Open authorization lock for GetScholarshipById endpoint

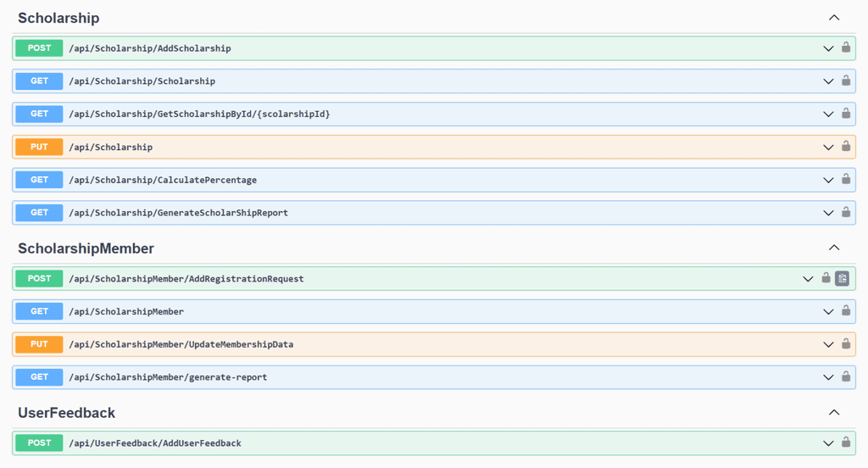[x=846, y=114]
